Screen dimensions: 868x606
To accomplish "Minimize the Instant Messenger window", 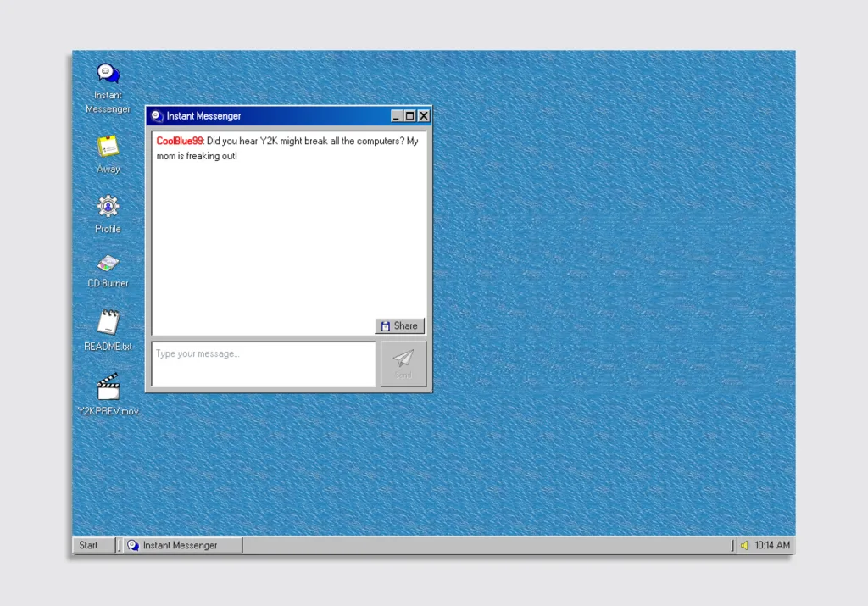I will tap(397, 116).
